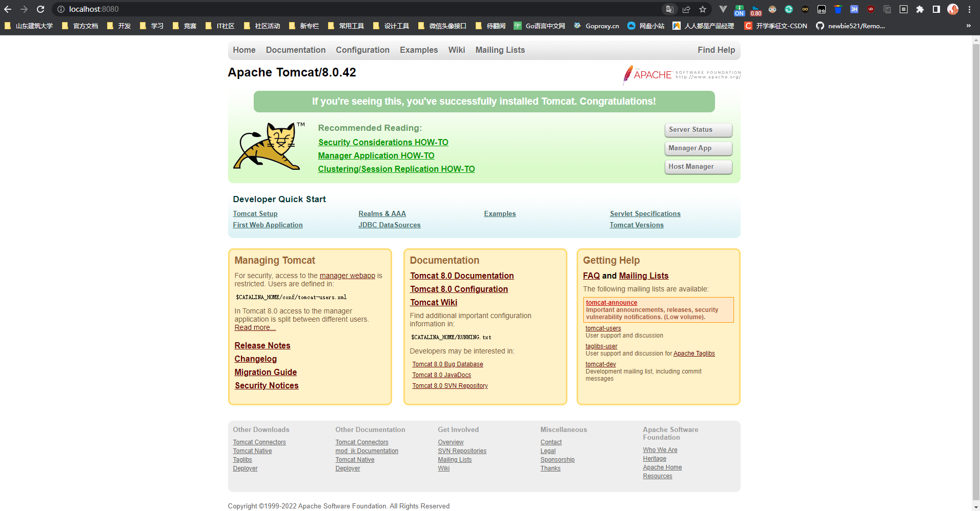The image size is (980, 511).
Task: Open the translate page icon
Action: click(669, 9)
